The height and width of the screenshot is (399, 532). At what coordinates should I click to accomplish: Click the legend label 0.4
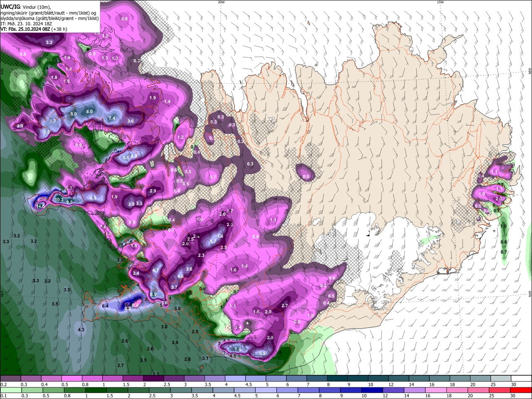pyautogui.click(x=44, y=384)
